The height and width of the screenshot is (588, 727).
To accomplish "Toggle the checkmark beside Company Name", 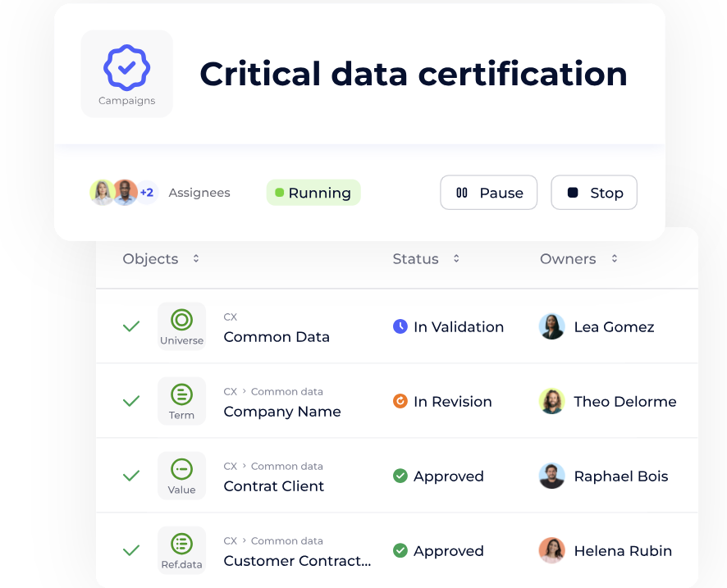I will point(130,400).
